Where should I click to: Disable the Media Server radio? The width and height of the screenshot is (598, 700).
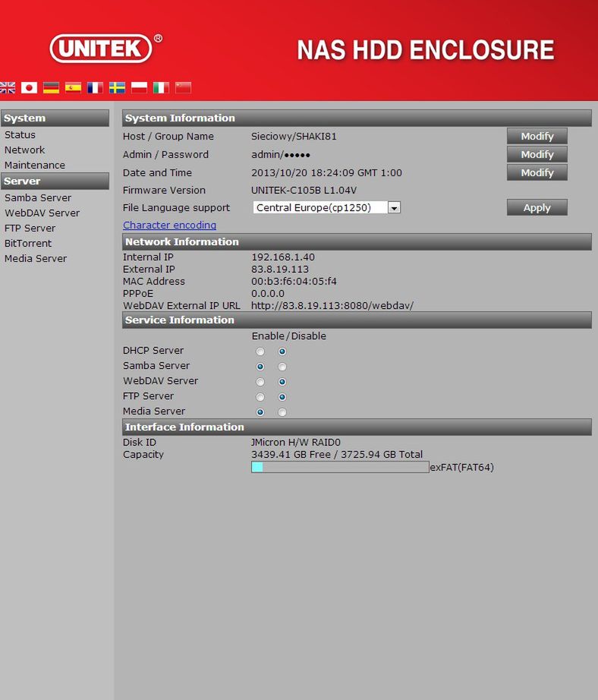(x=282, y=412)
